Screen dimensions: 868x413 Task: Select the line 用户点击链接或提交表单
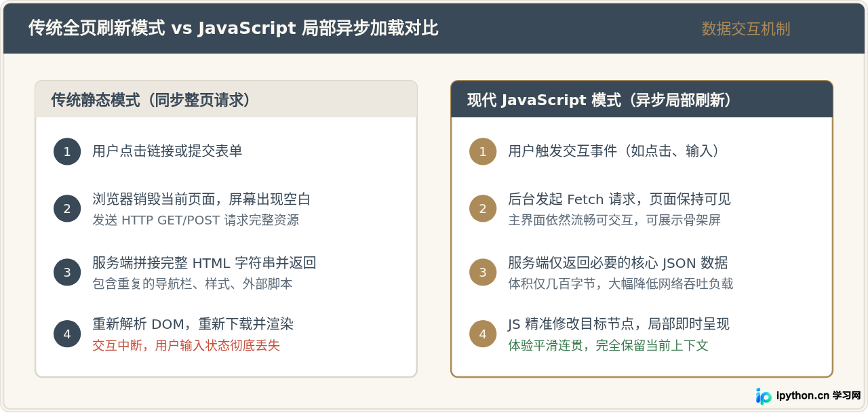click(x=167, y=151)
